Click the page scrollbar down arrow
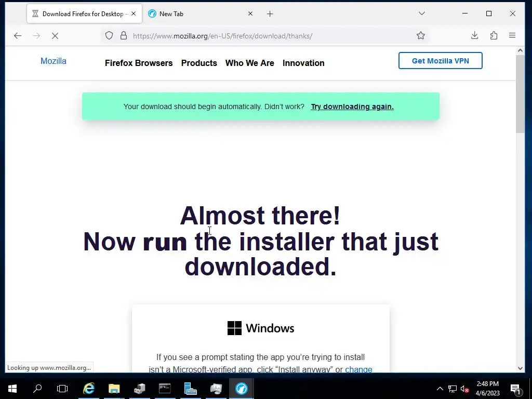 pyautogui.click(x=520, y=368)
